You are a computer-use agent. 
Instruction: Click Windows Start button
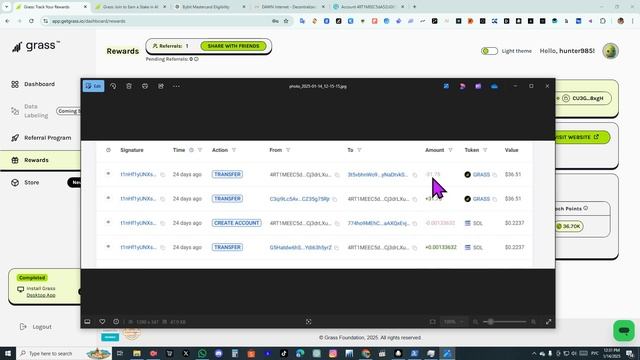tap(8, 353)
